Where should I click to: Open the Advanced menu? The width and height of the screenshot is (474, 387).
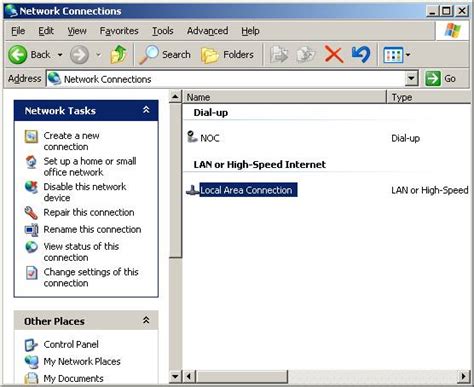tap(207, 31)
